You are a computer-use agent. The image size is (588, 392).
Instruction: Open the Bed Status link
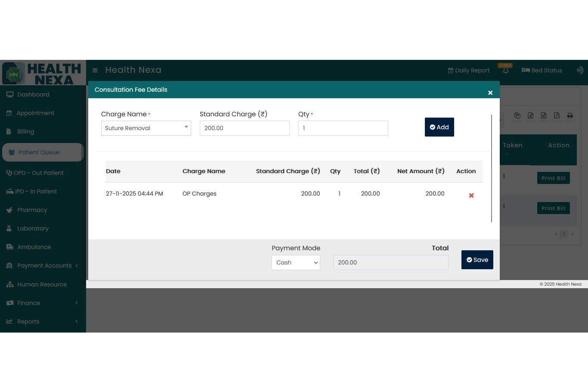pos(542,70)
